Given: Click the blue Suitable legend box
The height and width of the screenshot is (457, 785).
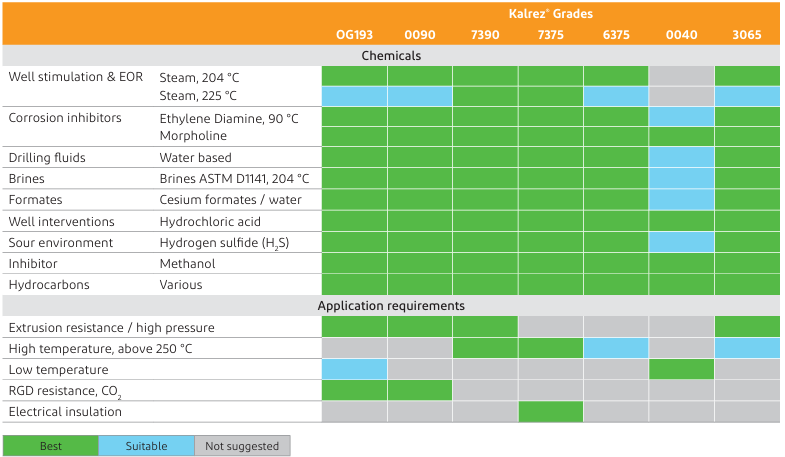Looking at the screenshot, I should pyautogui.click(x=147, y=446).
